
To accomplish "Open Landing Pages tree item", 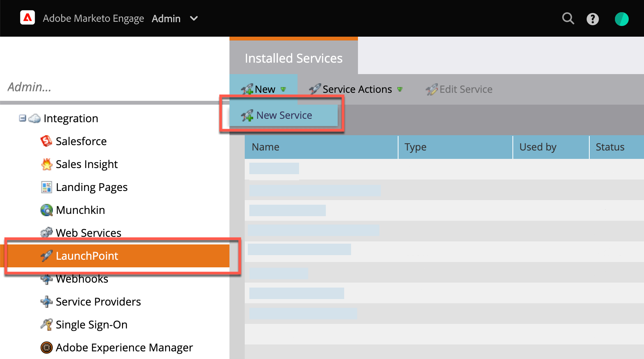I will [x=92, y=187].
